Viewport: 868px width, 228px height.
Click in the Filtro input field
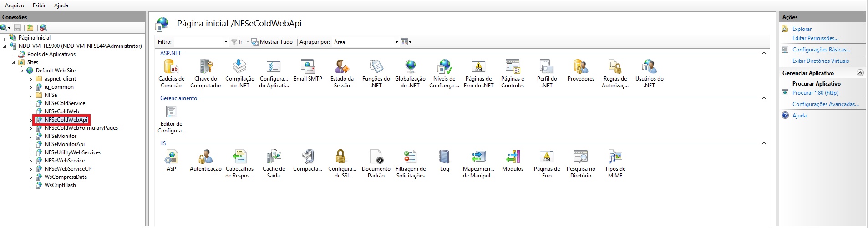(198, 42)
